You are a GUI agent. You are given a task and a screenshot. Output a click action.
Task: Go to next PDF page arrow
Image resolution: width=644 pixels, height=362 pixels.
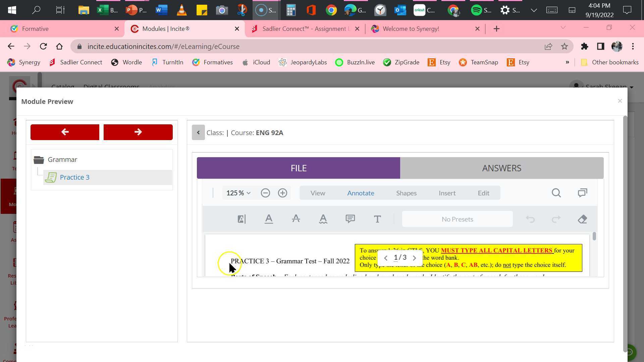(414, 258)
